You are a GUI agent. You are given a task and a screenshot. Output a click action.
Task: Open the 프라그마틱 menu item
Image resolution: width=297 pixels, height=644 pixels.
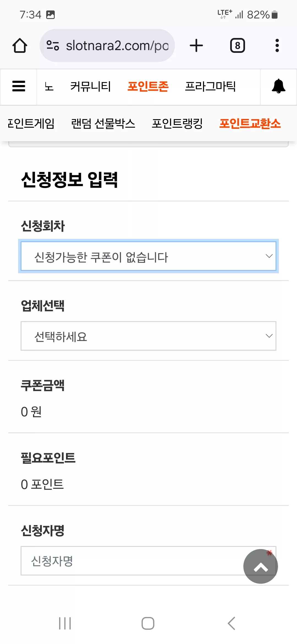pos(210,86)
